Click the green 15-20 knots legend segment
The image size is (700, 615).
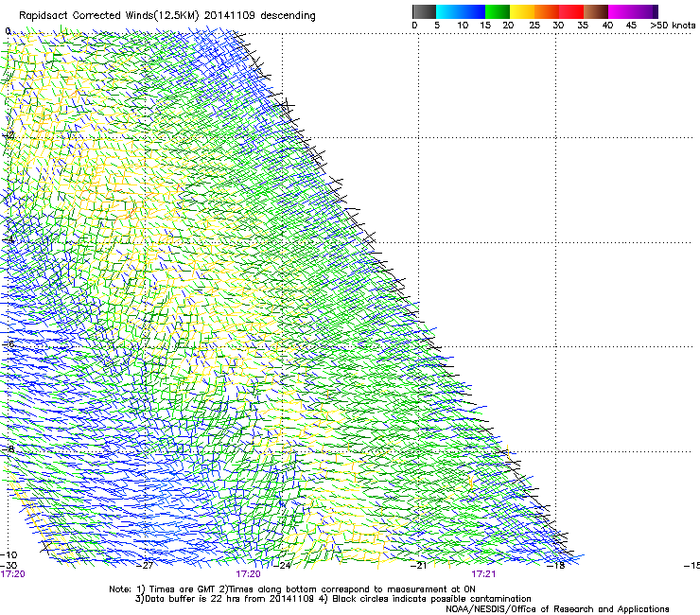[x=498, y=11]
